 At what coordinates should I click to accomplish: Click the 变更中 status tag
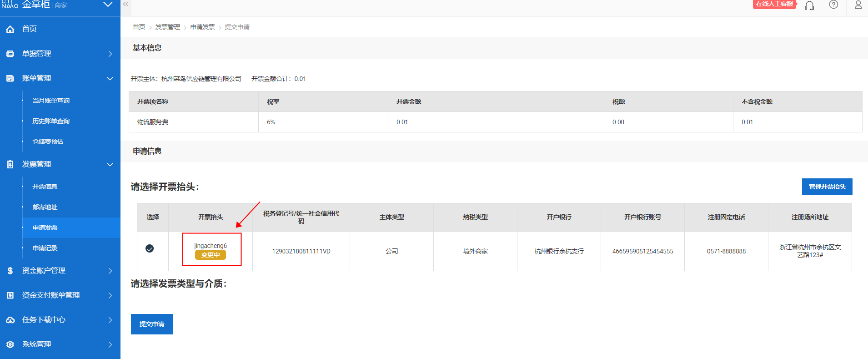211,255
